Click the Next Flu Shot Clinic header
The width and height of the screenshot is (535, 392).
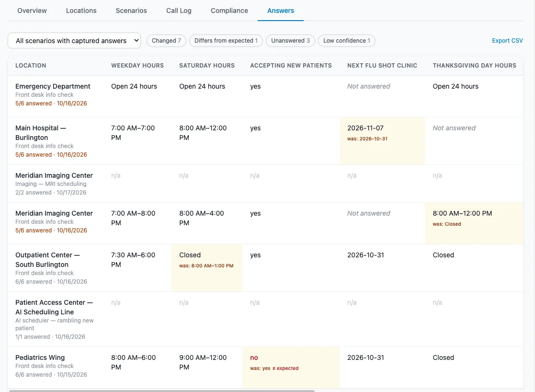coord(382,66)
